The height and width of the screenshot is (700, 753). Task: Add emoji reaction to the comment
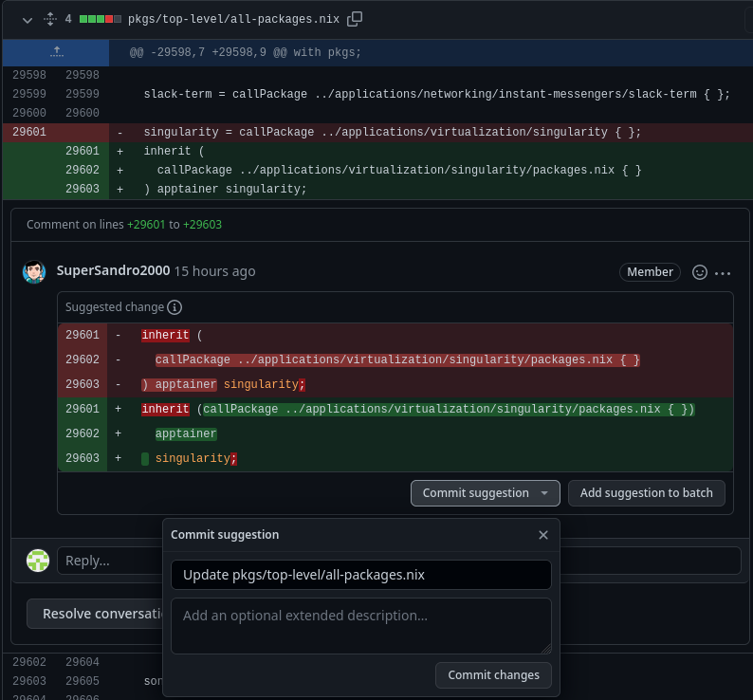[x=700, y=272]
